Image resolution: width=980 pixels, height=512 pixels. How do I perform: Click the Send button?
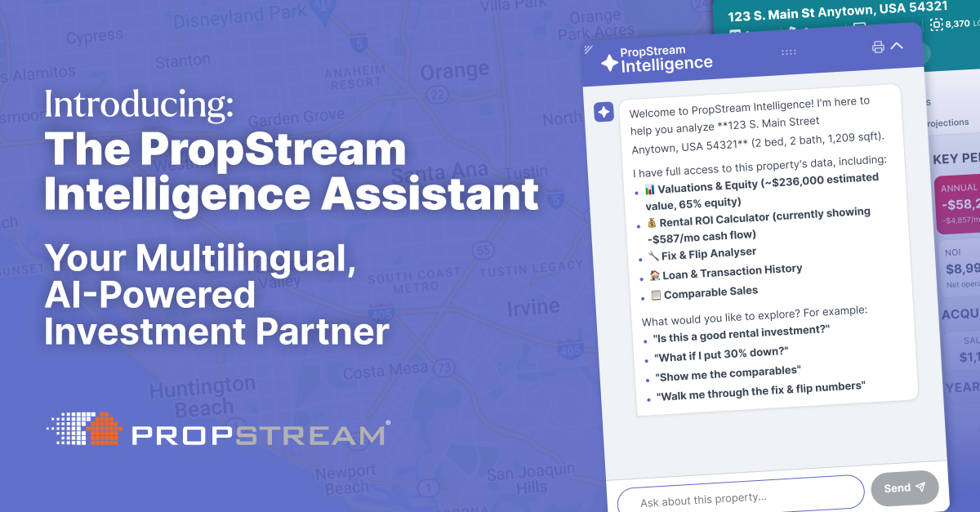pyautogui.click(x=905, y=488)
